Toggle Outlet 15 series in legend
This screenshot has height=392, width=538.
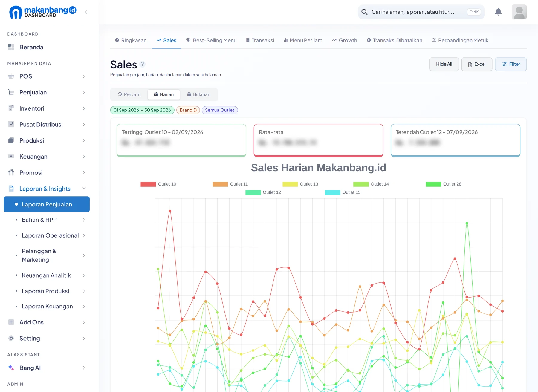pyautogui.click(x=343, y=192)
